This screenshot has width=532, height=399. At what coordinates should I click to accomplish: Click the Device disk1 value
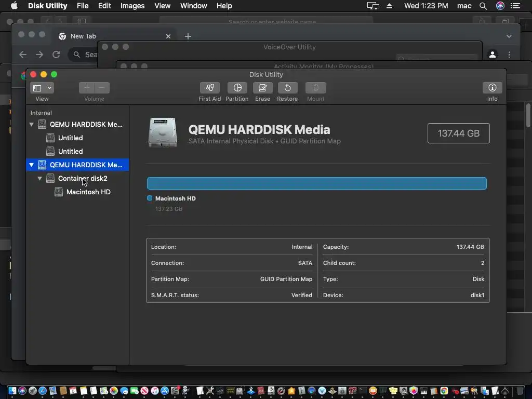click(477, 295)
